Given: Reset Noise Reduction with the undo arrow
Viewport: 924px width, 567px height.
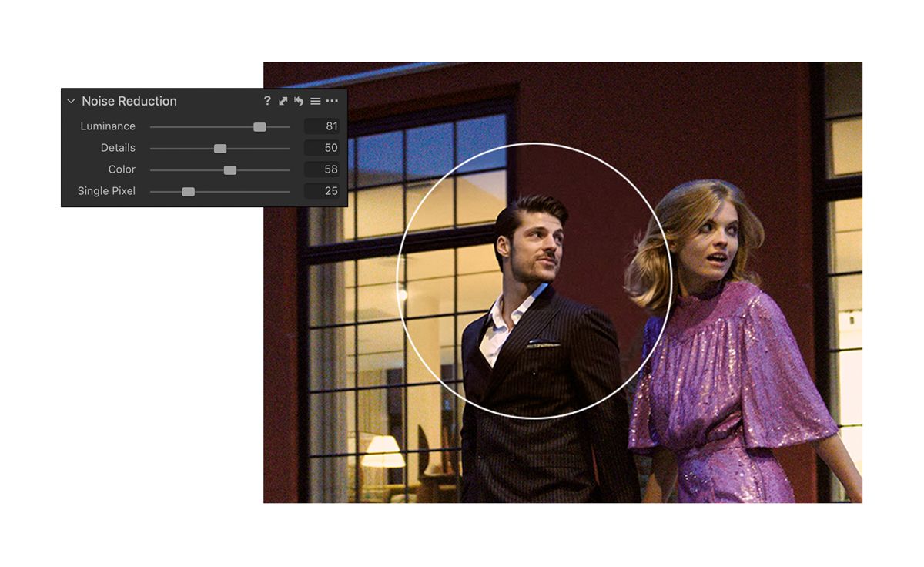Looking at the screenshot, I should [299, 101].
